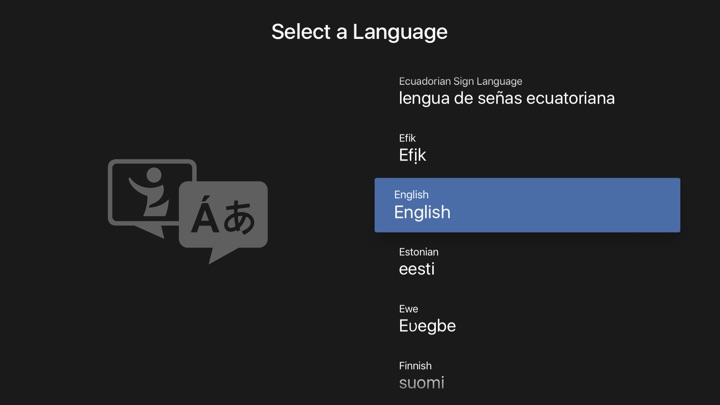The width and height of the screenshot is (720, 405).
Task: Select the Ewe label
Action: pos(408,309)
